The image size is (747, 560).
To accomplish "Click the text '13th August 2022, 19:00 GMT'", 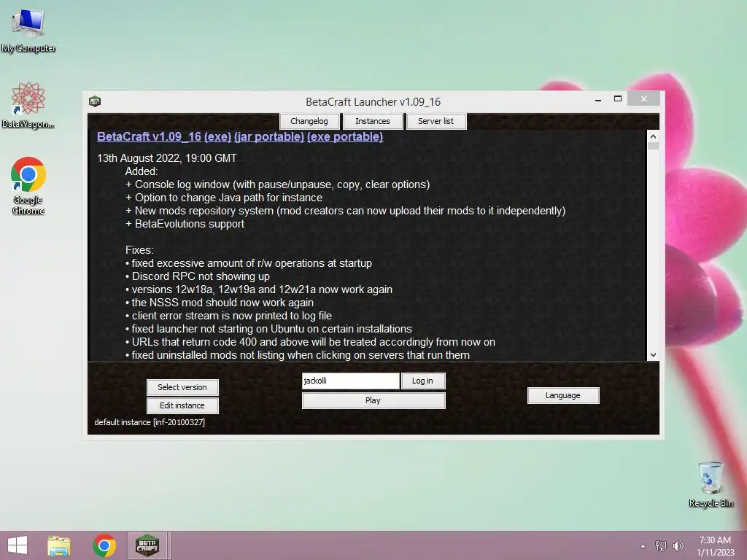I will point(167,158).
